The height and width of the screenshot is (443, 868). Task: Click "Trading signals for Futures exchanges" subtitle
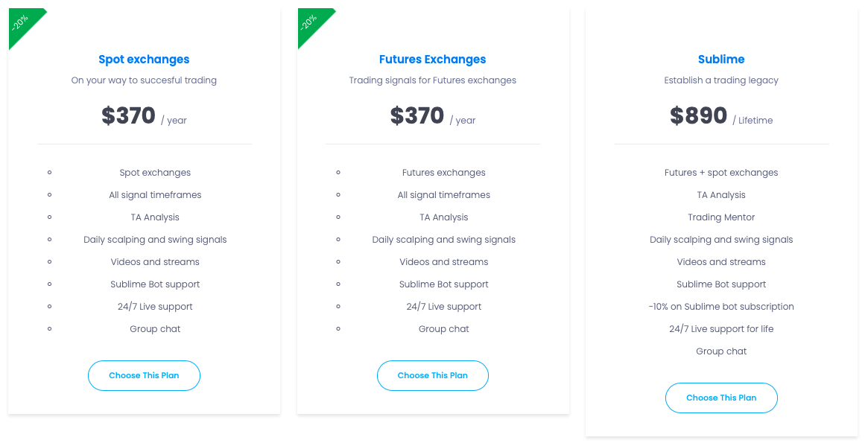coord(432,80)
